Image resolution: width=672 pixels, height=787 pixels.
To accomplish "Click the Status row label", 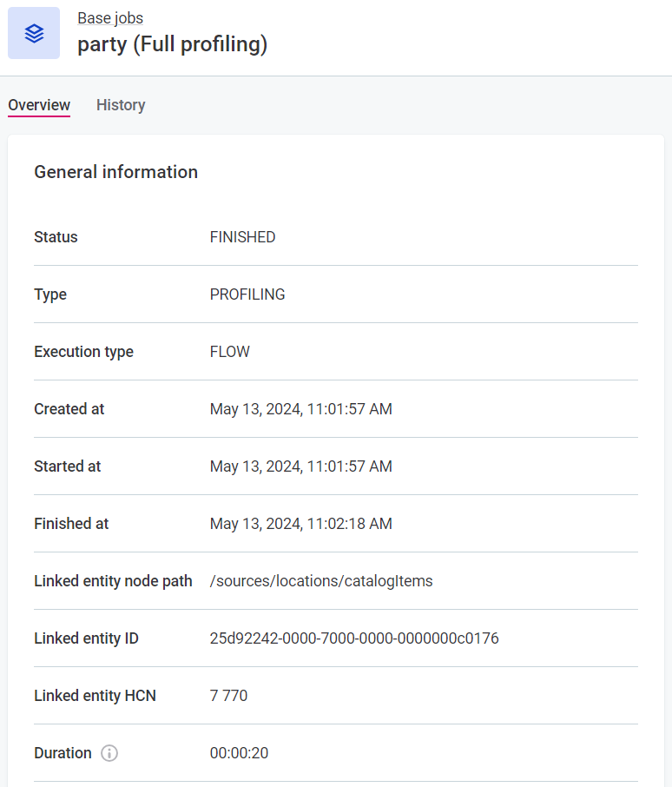I will [x=56, y=236].
